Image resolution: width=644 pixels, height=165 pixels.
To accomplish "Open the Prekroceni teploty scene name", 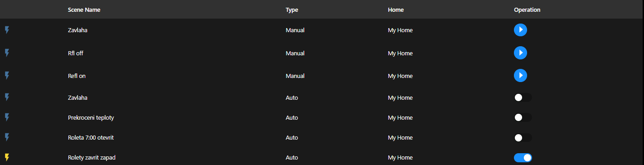I will tap(91, 117).
